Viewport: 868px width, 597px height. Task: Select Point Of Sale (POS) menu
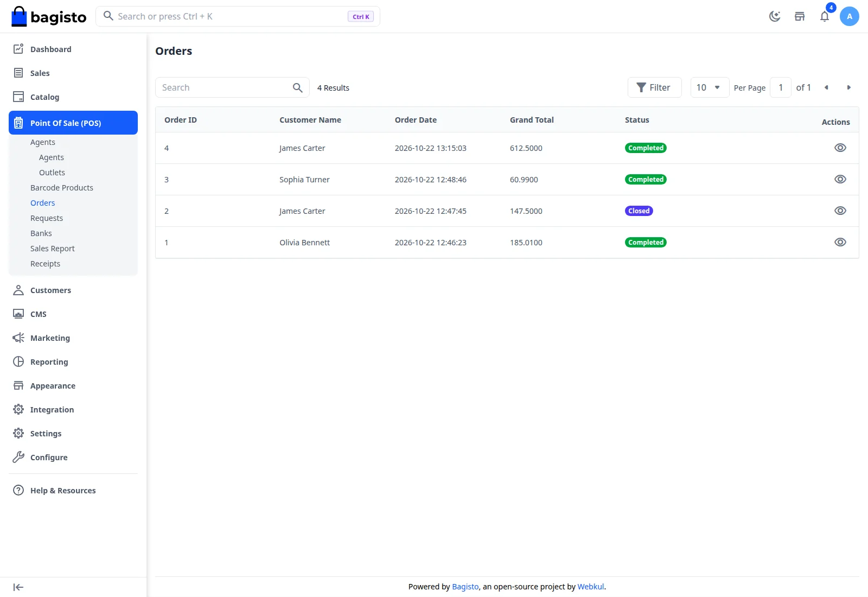tap(73, 123)
